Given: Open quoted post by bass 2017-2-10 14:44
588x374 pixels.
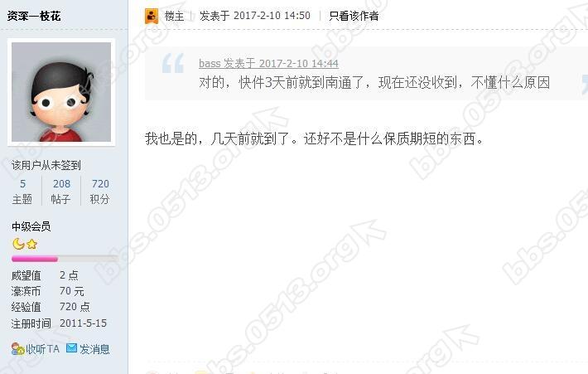Looking at the screenshot, I should [268, 64].
